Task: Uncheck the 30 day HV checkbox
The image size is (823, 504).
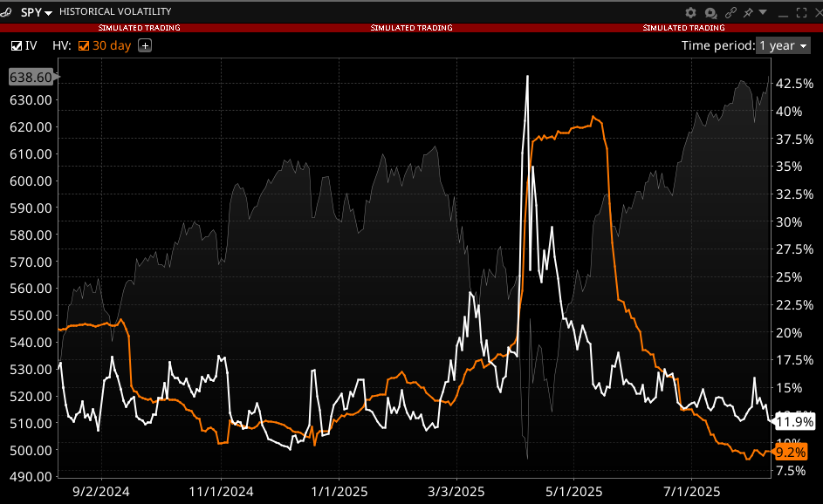Action: click(x=84, y=46)
